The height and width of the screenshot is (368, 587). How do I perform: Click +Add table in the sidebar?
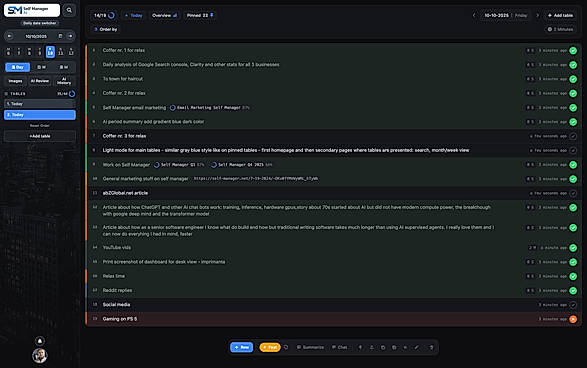(x=40, y=136)
